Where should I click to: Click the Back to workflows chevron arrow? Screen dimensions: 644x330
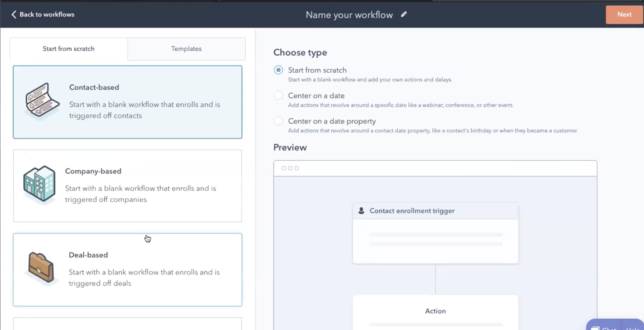[14, 14]
